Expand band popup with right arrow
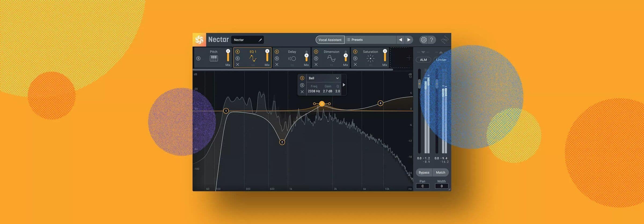Viewport: 644px width, 224px height. point(344,85)
